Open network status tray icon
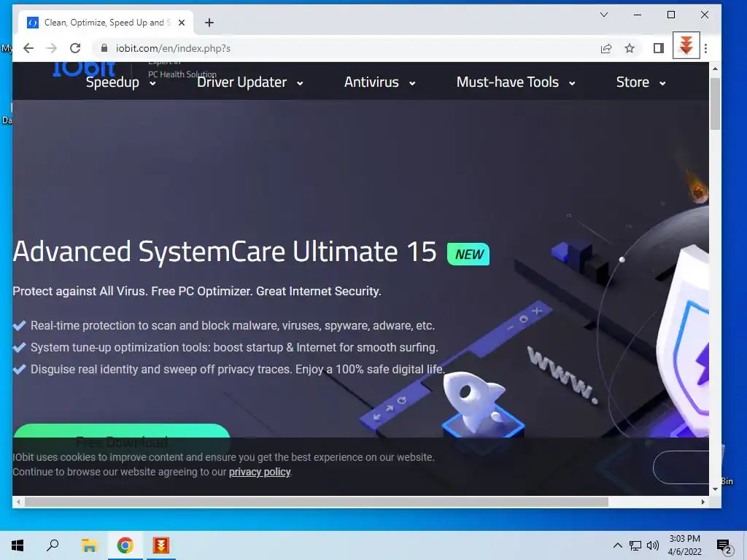Image resolution: width=747 pixels, height=560 pixels. [635, 545]
